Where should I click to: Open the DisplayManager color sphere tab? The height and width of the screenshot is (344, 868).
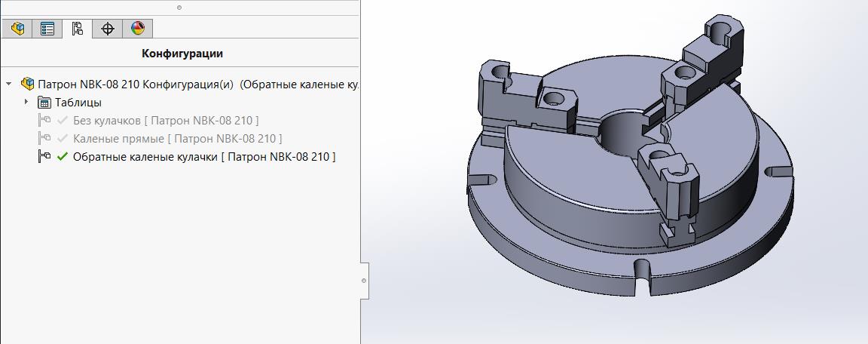point(138,29)
